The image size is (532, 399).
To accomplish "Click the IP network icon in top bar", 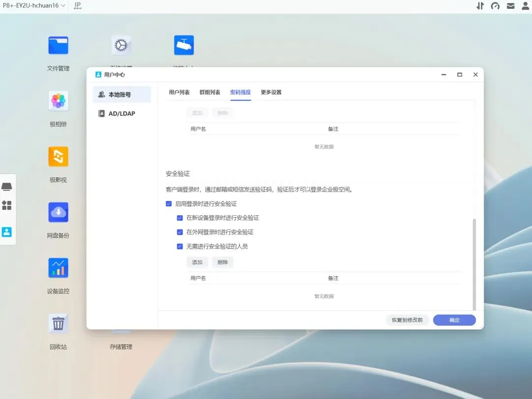I will pyautogui.click(x=77, y=5).
